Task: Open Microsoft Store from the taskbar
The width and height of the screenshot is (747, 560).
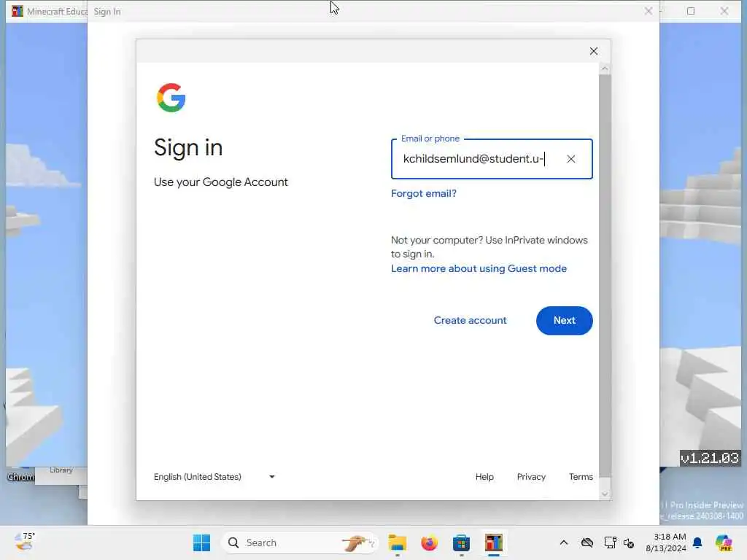Action: pos(461,542)
